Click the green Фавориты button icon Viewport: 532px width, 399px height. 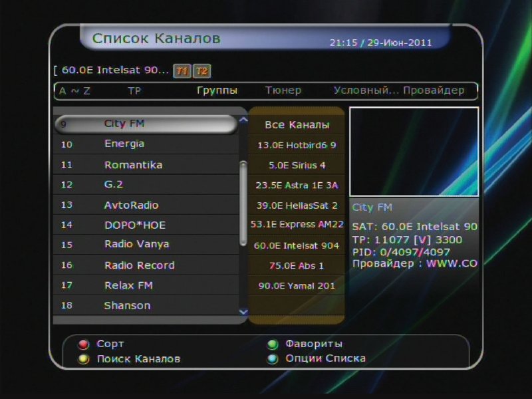(x=273, y=344)
